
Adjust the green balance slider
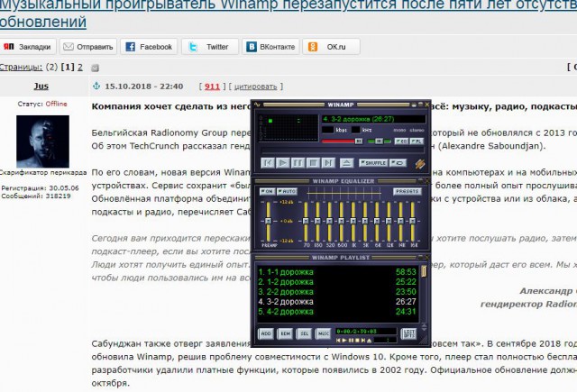[x=379, y=141]
